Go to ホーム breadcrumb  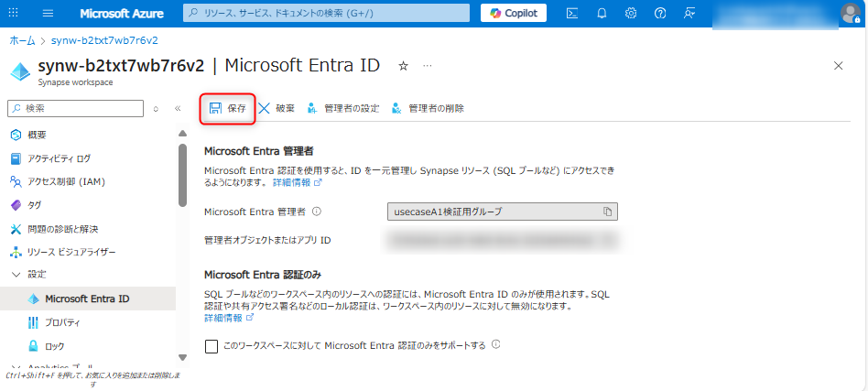point(23,40)
